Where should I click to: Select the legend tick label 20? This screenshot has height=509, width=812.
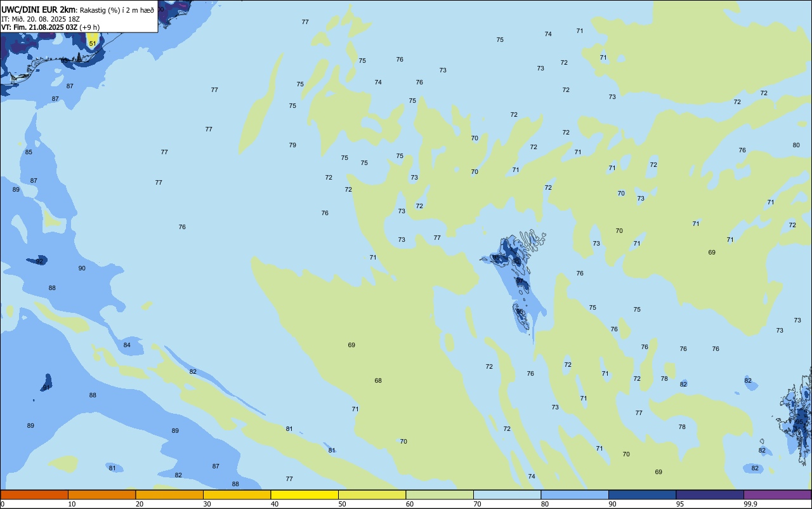click(140, 504)
